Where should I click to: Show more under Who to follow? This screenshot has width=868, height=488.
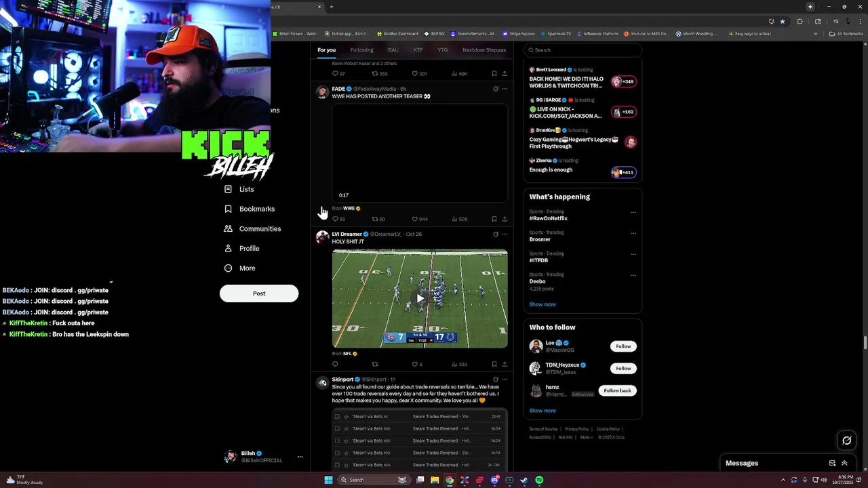click(542, 411)
